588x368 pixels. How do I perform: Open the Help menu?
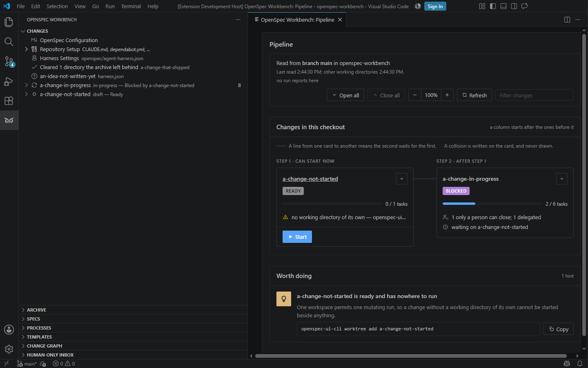tap(153, 6)
